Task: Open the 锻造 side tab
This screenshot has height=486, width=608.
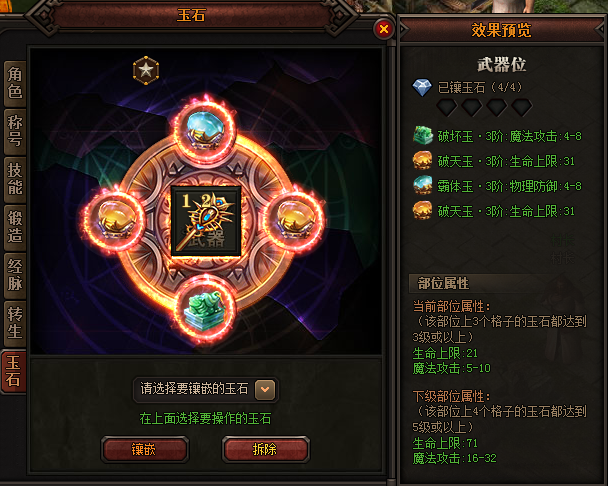Action: [x=15, y=227]
